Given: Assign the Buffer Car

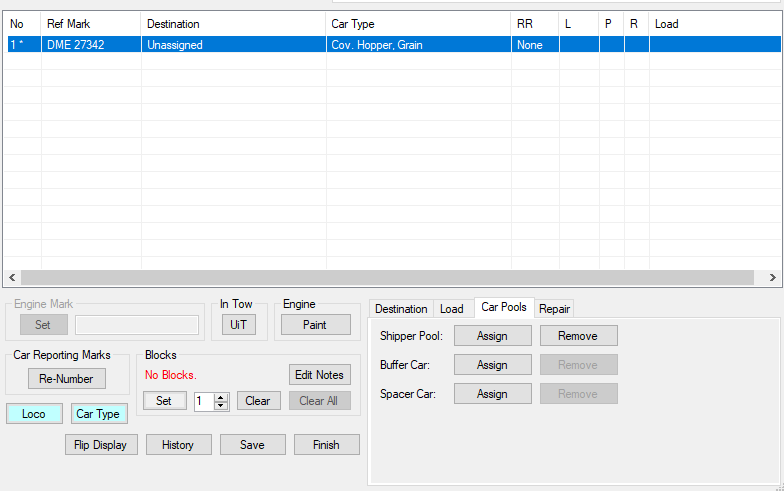Looking at the screenshot, I should (492, 365).
